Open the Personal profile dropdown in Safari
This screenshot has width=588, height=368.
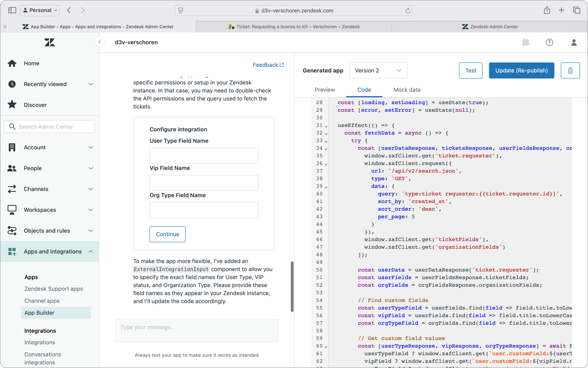coord(40,10)
